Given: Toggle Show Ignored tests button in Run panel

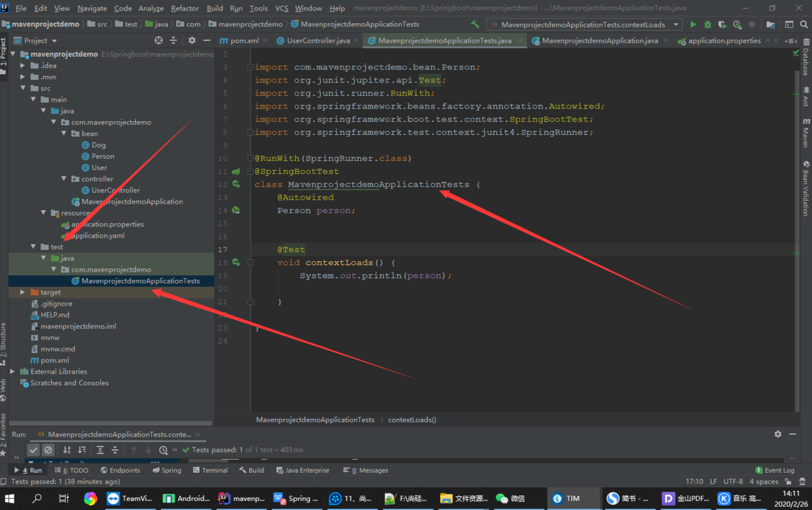Looking at the screenshot, I should [48, 450].
